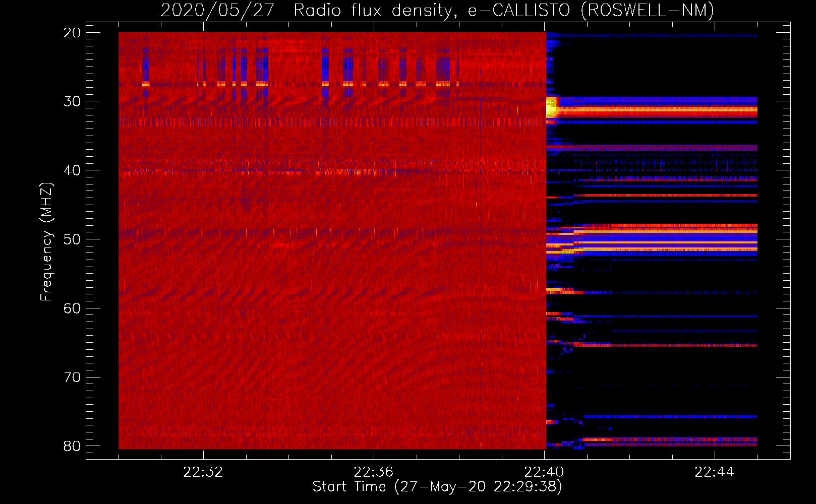The height and width of the screenshot is (504, 816).
Task: Click the 22:32 time tick label
Action: 203,472
